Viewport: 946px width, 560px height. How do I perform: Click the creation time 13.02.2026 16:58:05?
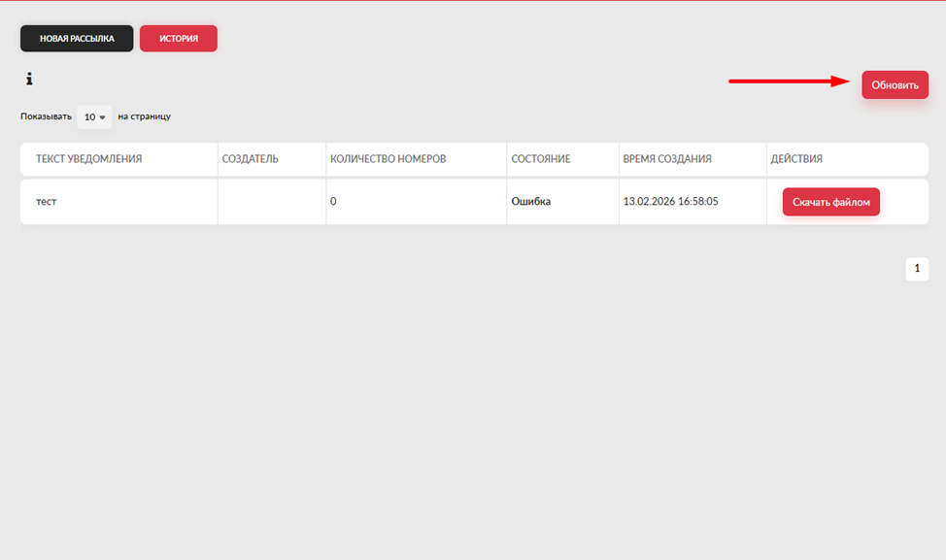pyautogui.click(x=670, y=202)
